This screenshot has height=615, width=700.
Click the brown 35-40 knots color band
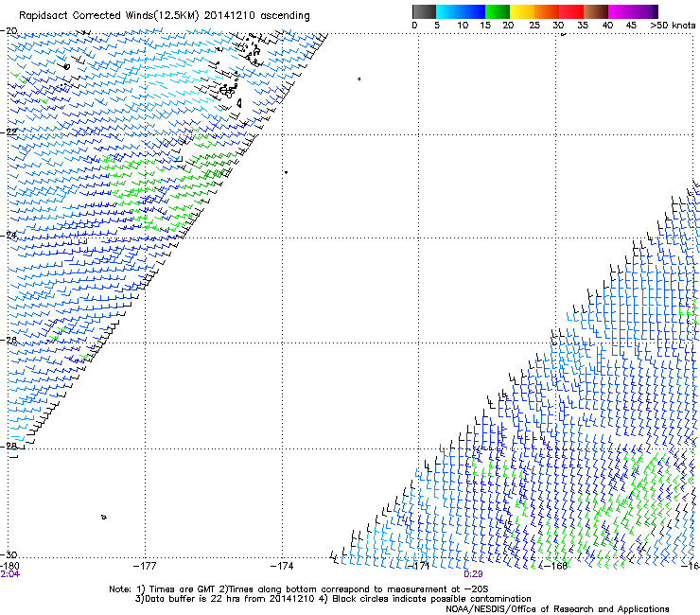[596, 11]
